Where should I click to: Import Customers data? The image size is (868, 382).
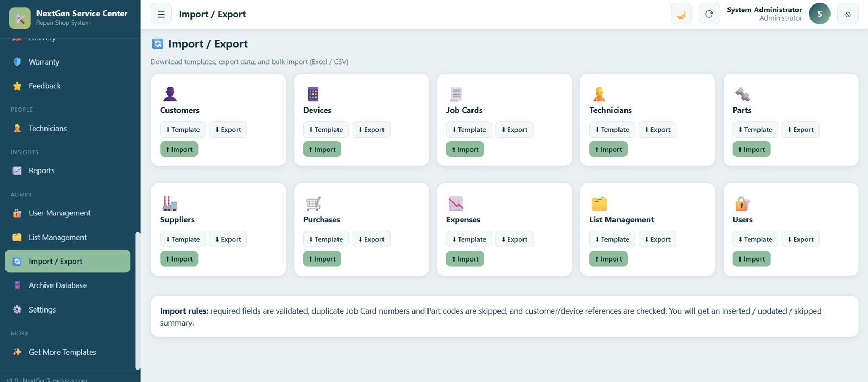coord(179,149)
